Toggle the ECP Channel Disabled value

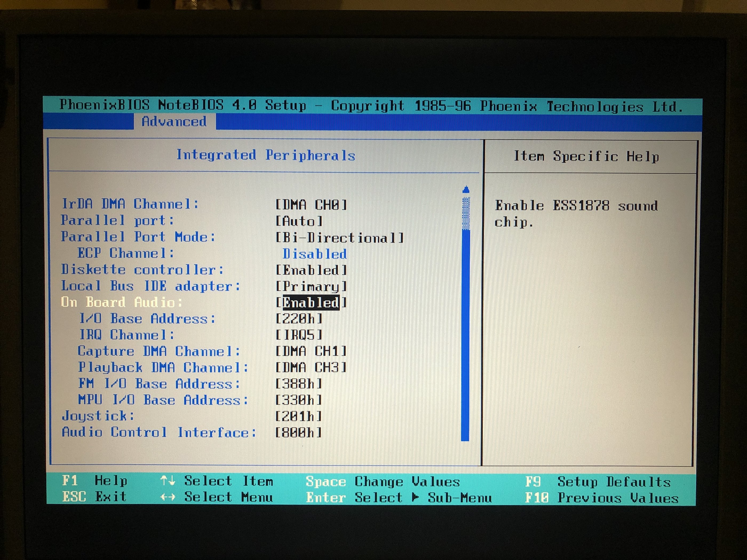tap(314, 254)
